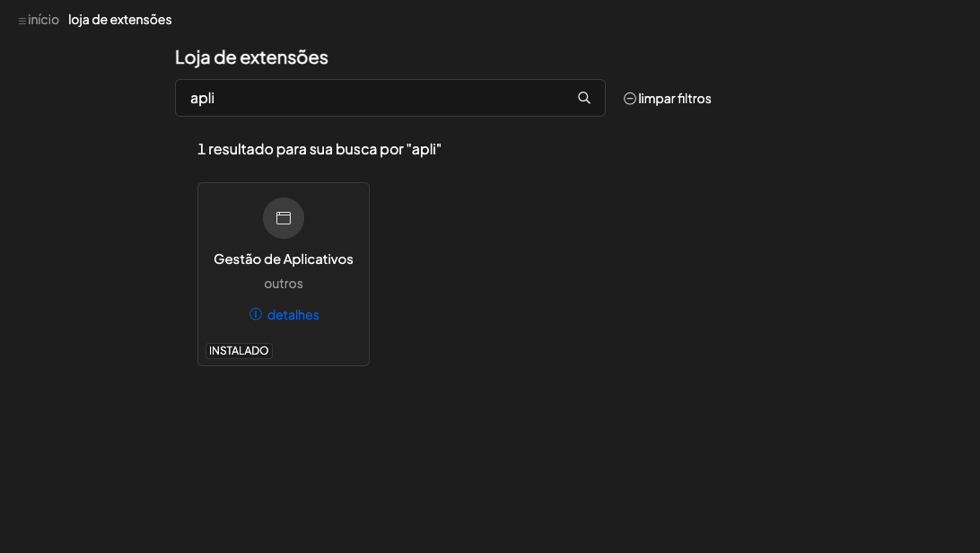Click the Gestão de Aplicativos window icon
Viewport: 980px width, 553px height.
tap(284, 218)
